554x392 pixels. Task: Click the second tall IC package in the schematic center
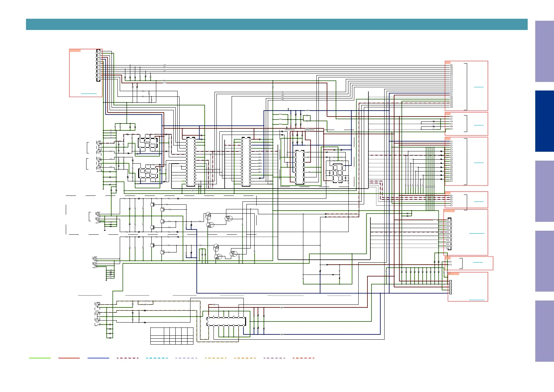246,162
